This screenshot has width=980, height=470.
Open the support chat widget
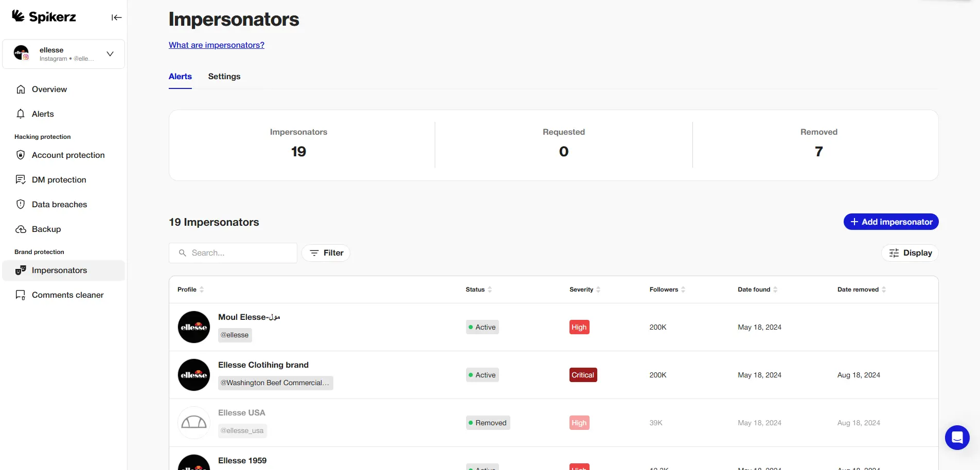(x=957, y=438)
